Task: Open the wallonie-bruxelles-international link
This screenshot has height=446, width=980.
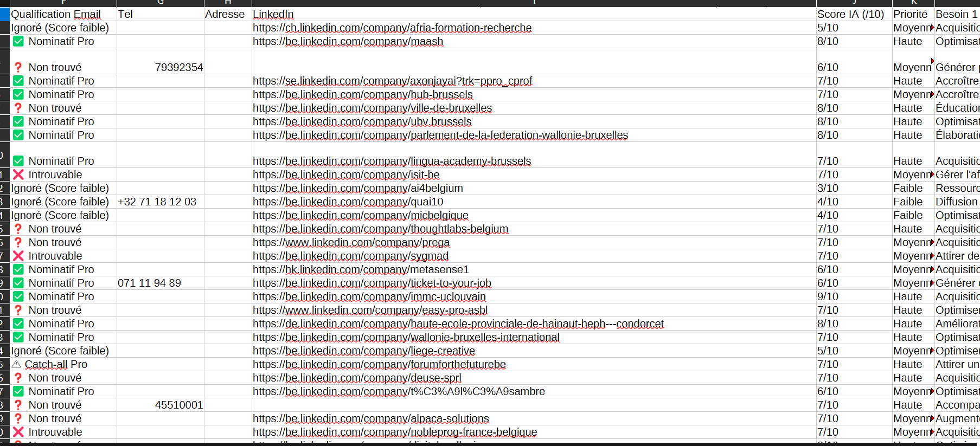Action: (406, 337)
